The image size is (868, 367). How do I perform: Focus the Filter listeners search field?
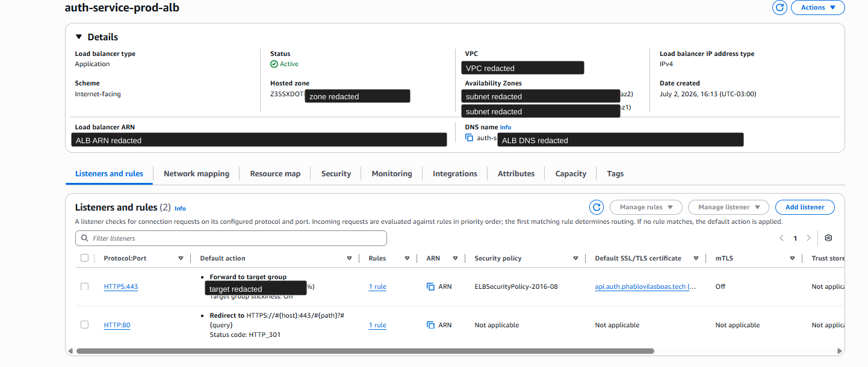click(231, 238)
